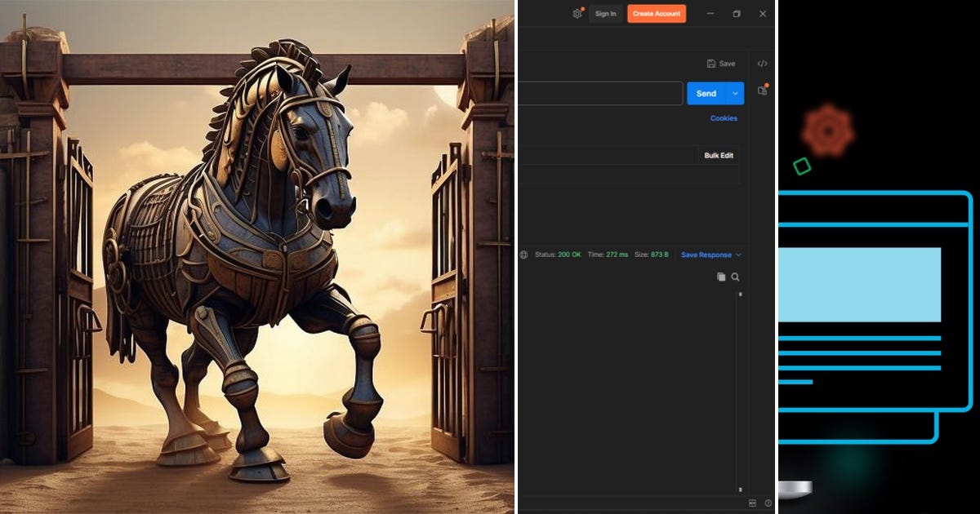The image size is (980, 514).
Task: Open the right sidebar info panel icon
Action: (763, 91)
